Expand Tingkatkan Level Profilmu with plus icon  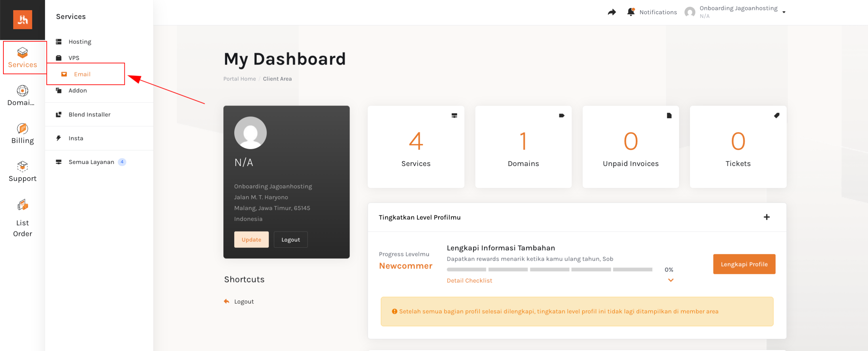coord(767,217)
